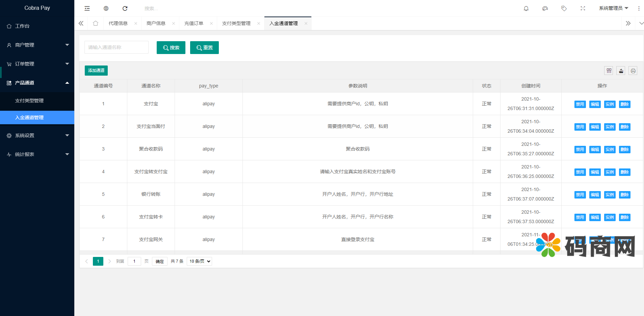Select 支付类型管理 in the sidebar
This screenshot has height=316, width=644.
point(29,101)
